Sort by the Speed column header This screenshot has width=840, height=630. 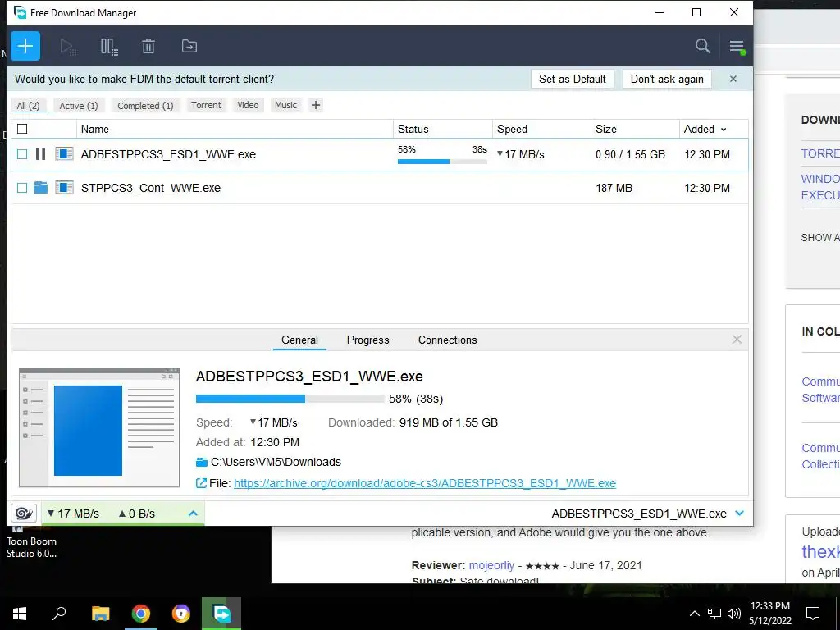(541, 129)
